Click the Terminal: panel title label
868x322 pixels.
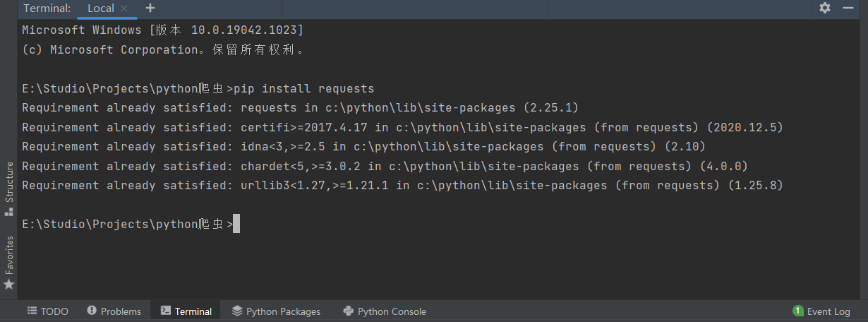tap(47, 8)
